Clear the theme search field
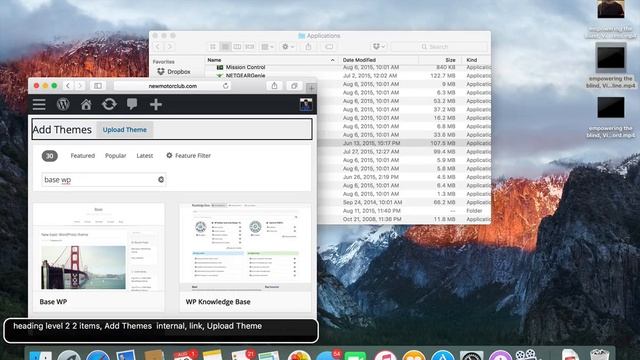Viewport: 640px width, 360px height. click(161, 180)
